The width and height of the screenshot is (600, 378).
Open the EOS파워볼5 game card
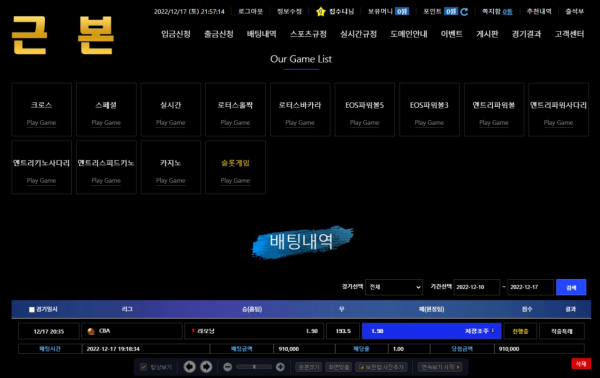pos(365,110)
